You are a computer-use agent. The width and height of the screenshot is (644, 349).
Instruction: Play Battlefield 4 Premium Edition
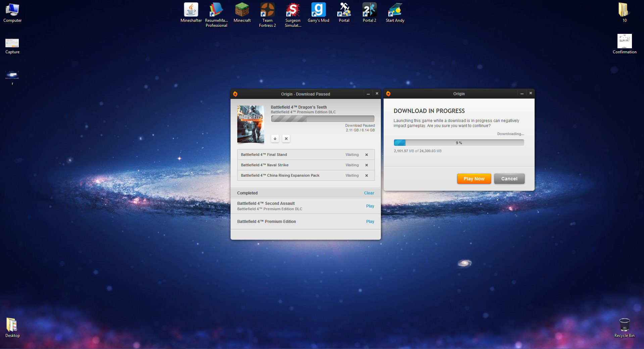point(370,222)
